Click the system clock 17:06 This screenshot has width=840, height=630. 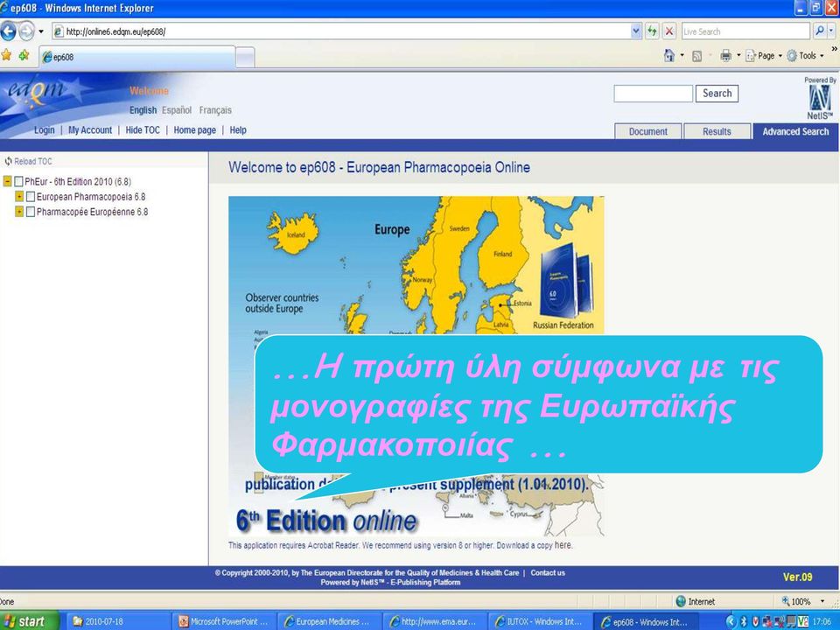(x=822, y=621)
